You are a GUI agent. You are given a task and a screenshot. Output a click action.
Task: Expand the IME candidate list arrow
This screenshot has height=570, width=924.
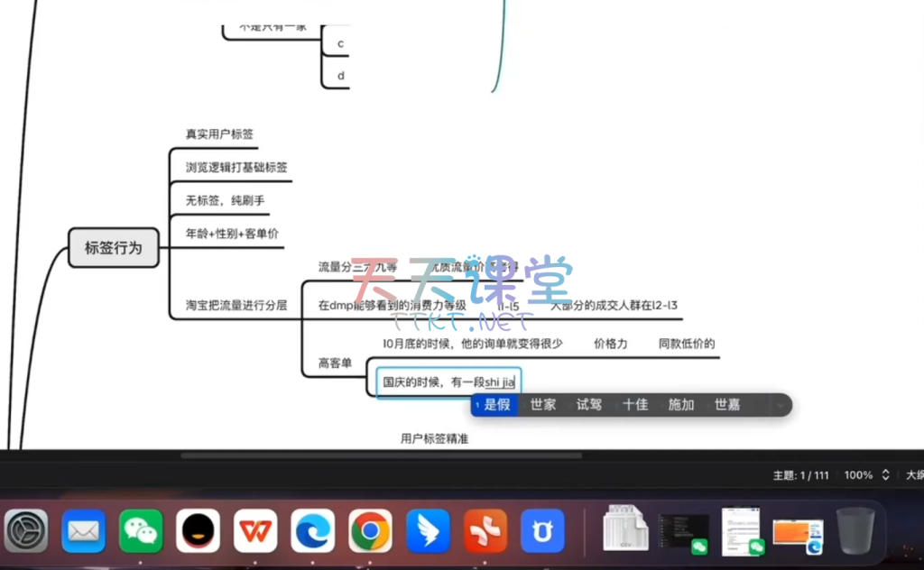click(780, 405)
